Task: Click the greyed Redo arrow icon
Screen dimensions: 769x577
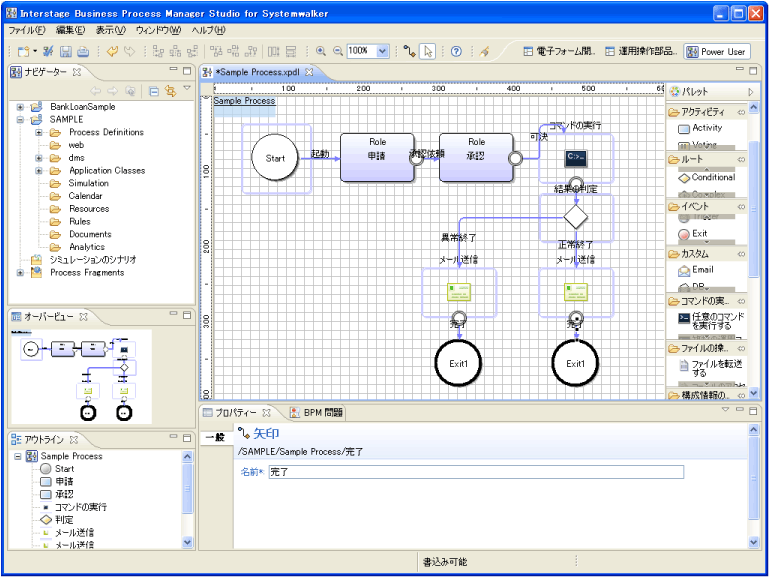Action: (129, 51)
